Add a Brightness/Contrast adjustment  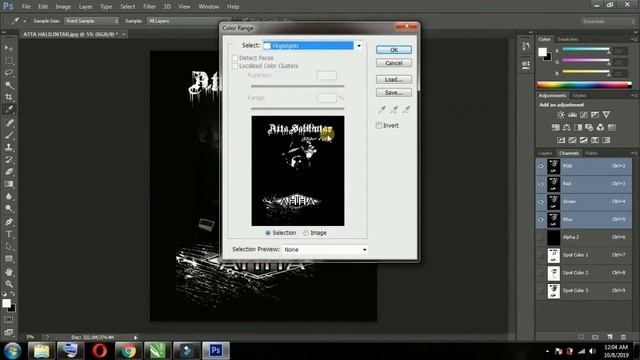coord(561,115)
